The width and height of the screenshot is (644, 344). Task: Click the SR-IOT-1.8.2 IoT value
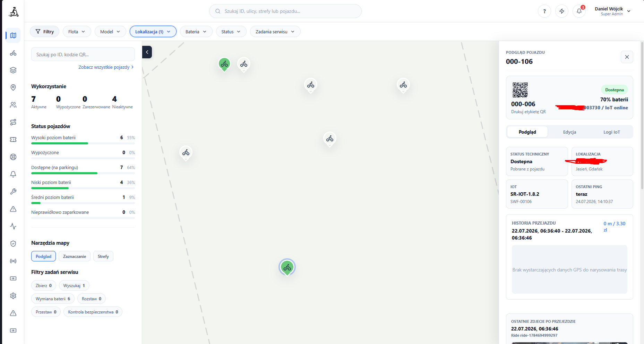pyautogui.click(x=525, y=194)
